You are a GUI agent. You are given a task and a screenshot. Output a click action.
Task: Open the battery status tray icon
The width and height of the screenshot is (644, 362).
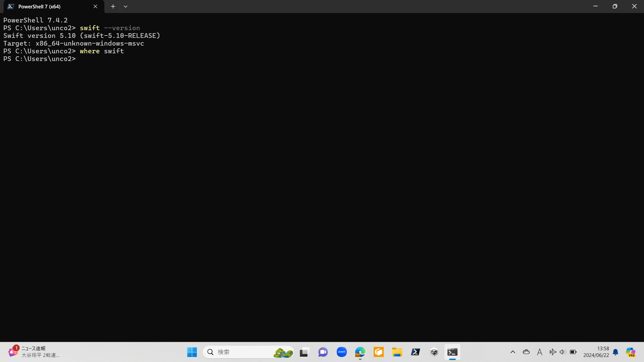click(573, 352)
